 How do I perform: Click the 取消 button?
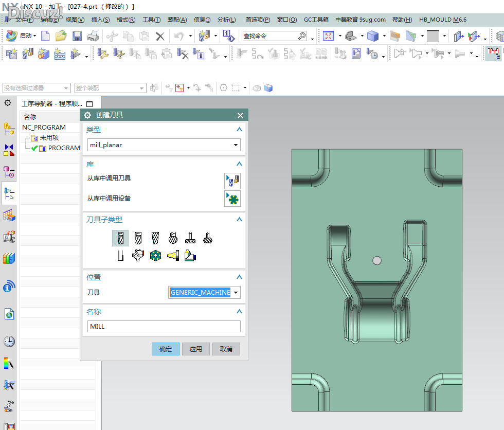[226, 349]
